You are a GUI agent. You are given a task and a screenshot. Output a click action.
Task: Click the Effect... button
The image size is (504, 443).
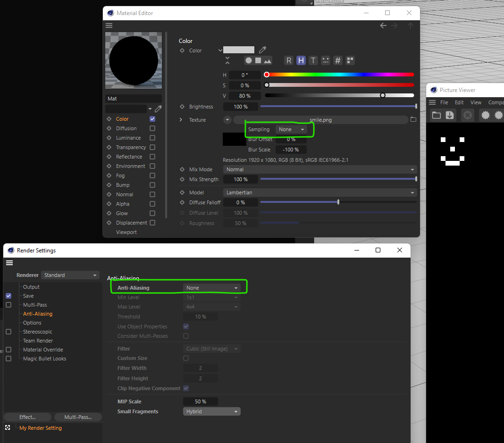click(x=27, y=417)
